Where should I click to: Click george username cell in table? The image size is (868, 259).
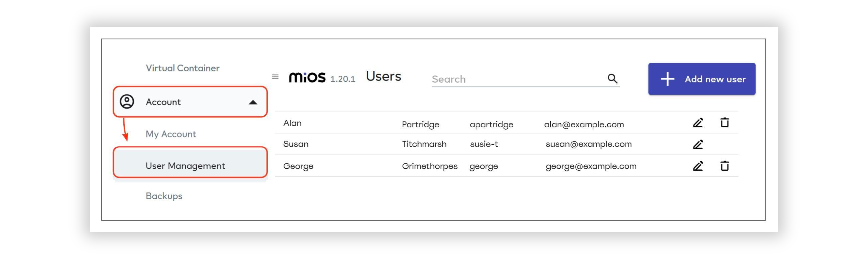coord(484,166)
